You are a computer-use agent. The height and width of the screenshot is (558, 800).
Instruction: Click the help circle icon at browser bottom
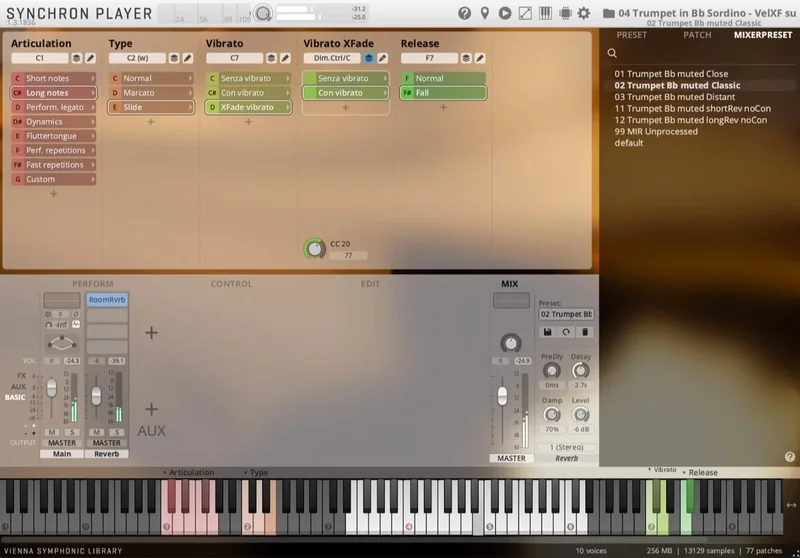pyautogui.click(x=790, y=457)
